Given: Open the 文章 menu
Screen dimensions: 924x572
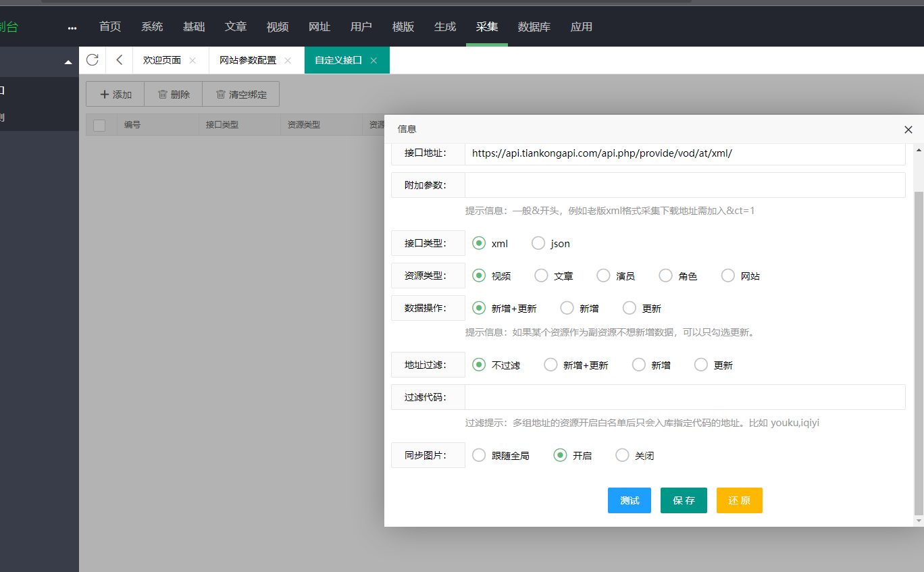Looking at the screenshot, I should click(x=236, y=26).
